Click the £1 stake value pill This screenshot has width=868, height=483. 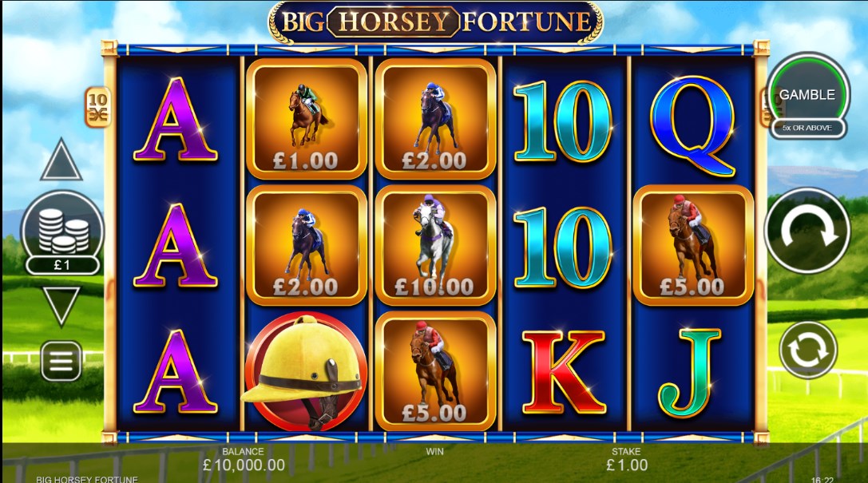click(62, 265)
